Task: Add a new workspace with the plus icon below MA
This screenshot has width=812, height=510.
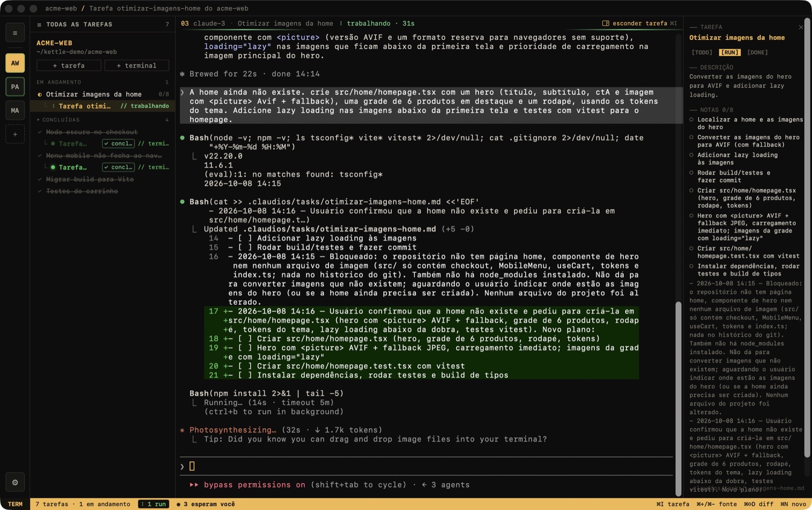Action: [15, 134]
